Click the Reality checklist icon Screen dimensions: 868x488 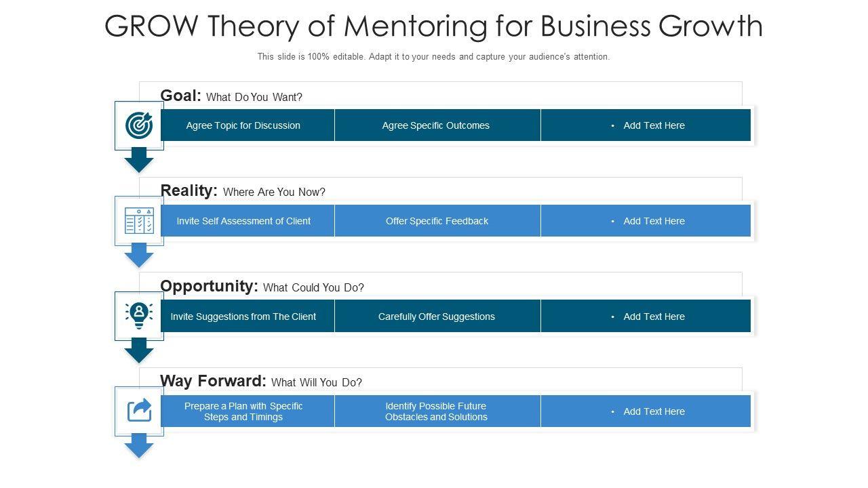(x=139, y=221)
